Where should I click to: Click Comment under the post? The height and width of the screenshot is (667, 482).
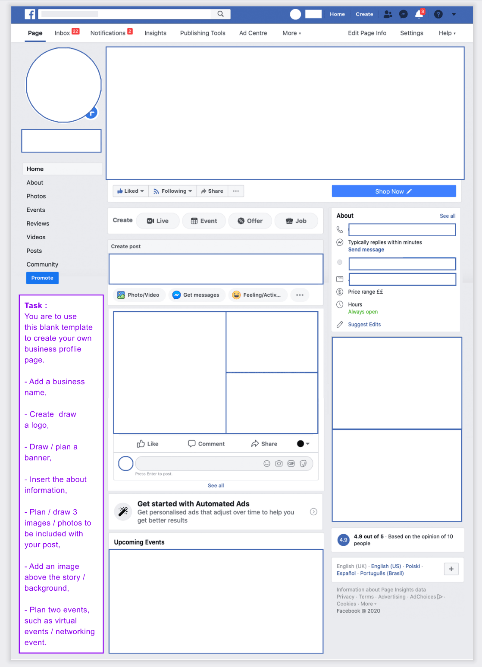(x=206, y=444)
